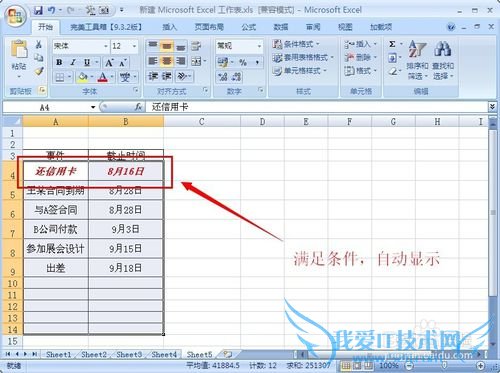Switch to the Insert ribbon tab
This screenshot has width=500, height=373.
click(169, 27)
